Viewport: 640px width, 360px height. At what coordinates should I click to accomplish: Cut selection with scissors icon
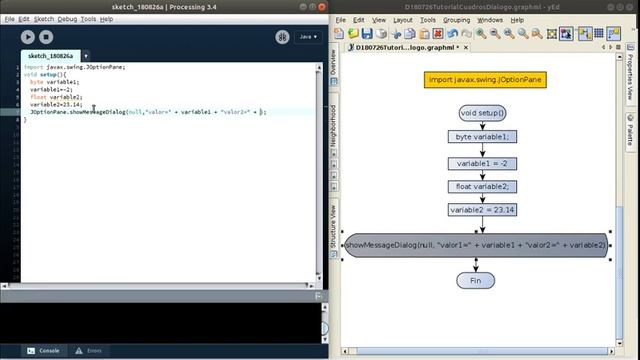[396, 33]
